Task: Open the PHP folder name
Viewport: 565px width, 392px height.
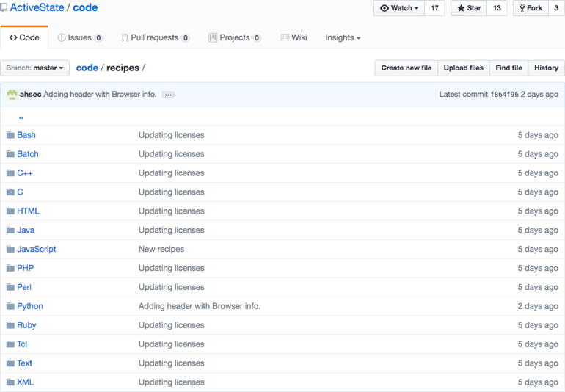Action: click(x=25, y=268)
